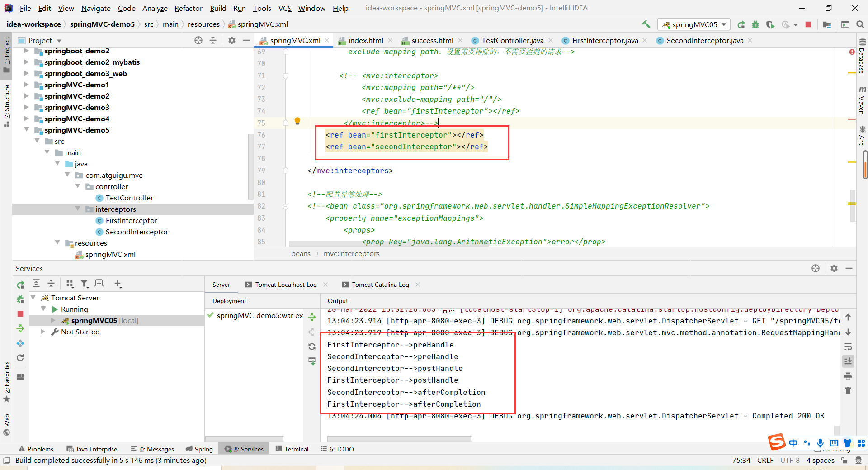Screen dimensions: 868x470
Task: Click the Deploy All arrow icon in Deployment
Action: coord(312,317)
